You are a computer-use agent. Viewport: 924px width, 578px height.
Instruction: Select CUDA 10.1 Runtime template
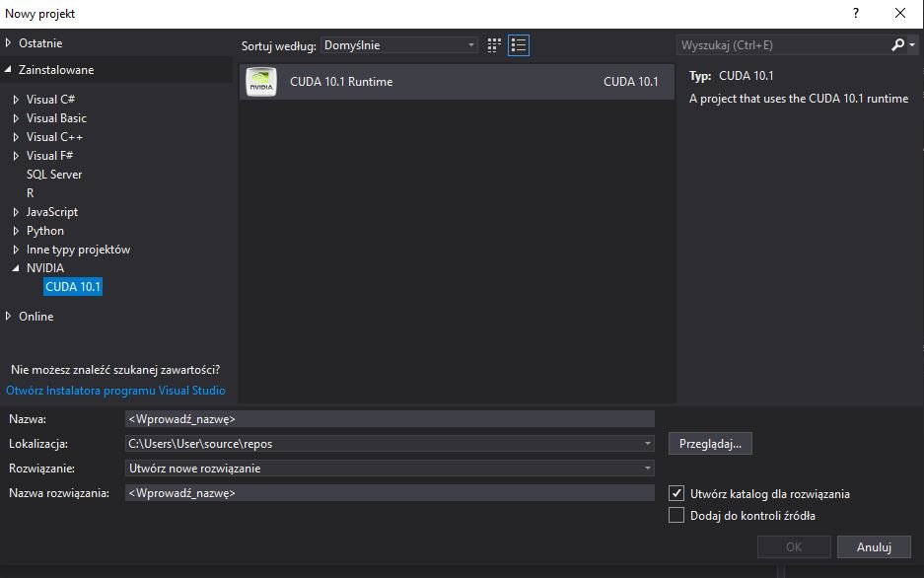pos(457,82)
